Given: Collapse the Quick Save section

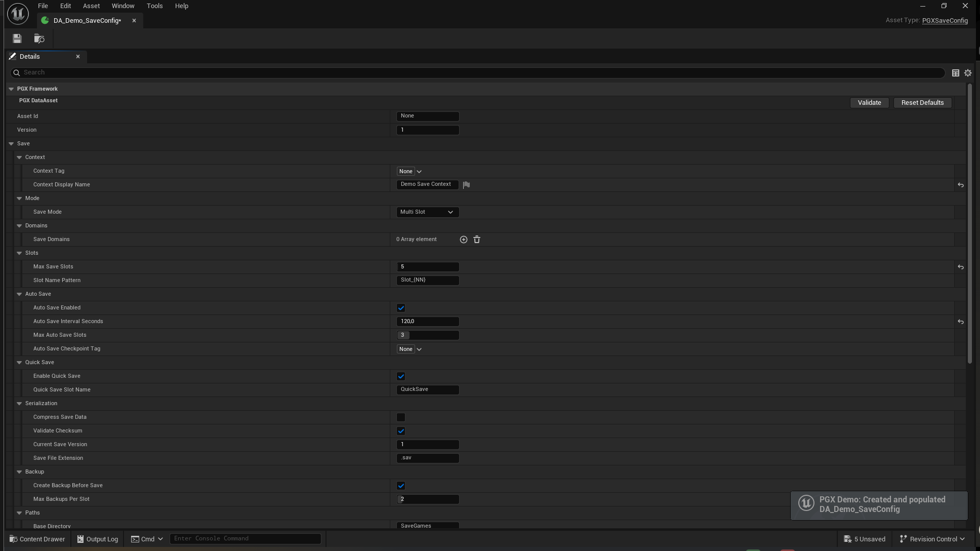Looking at the screenshot, I should coord(19,362).
